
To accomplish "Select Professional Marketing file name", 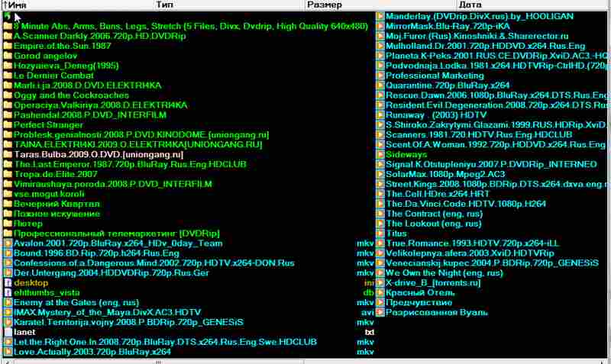I will pos(435,76).
